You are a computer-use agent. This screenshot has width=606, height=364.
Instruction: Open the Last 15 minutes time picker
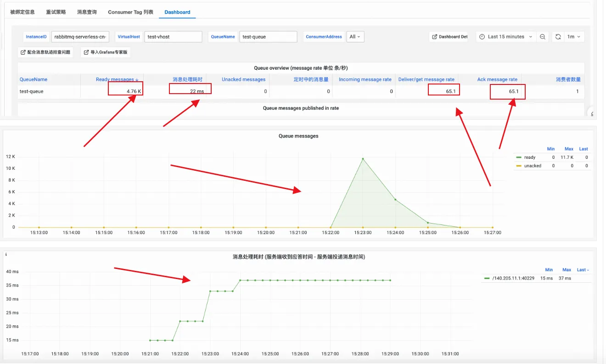pyautogui.click(x=505, y=37)
